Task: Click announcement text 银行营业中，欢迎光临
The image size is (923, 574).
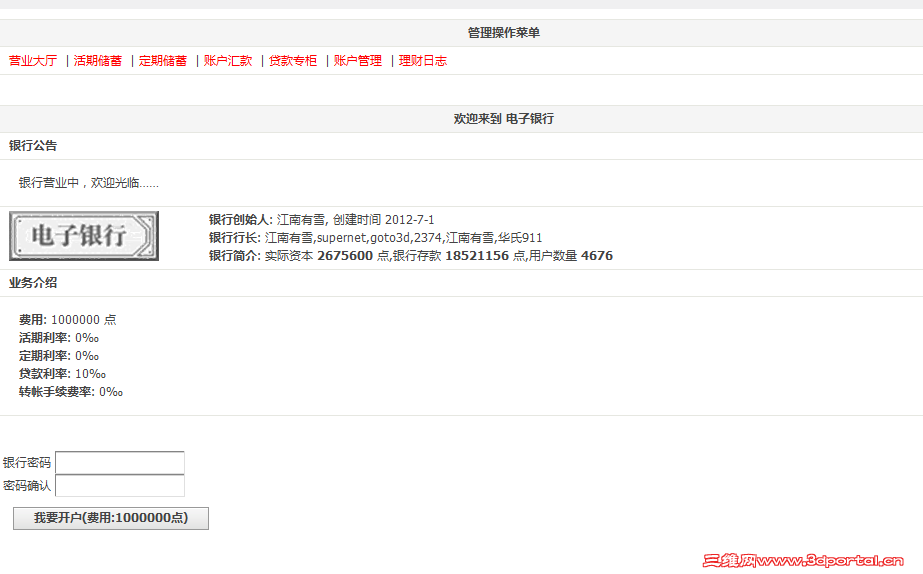Action: point(88,183)
